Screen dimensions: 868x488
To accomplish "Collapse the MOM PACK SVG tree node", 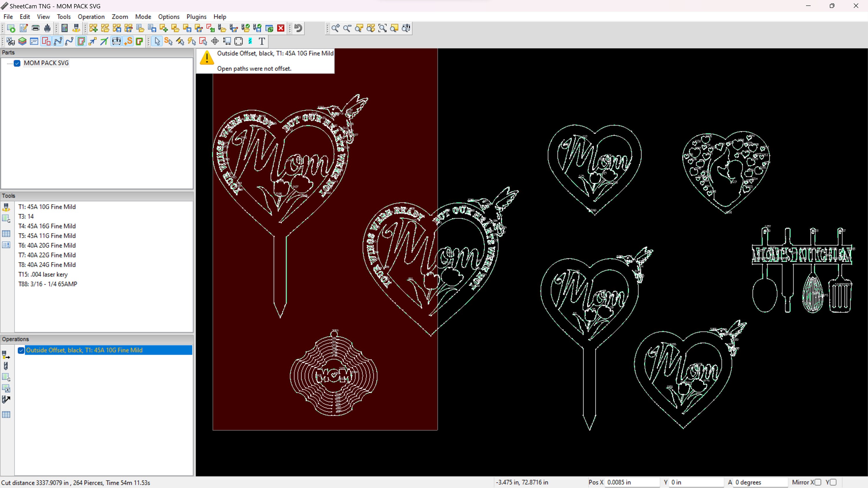I will point(9,63).
